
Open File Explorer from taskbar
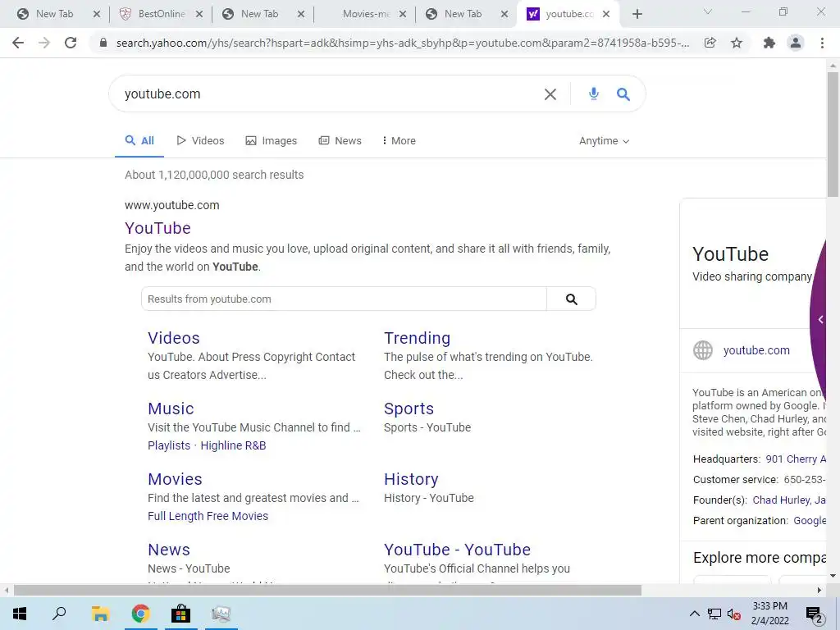pos(100,614)
